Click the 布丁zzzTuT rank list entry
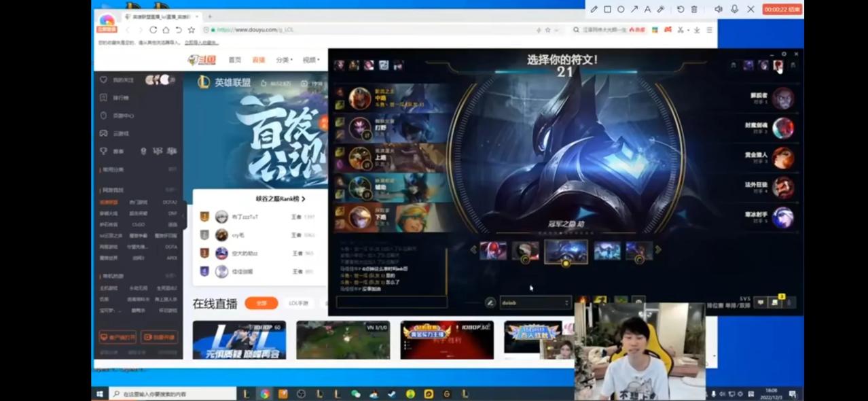Screen dimensions: 868x401 pyautogui.click(x=258, y=217)
